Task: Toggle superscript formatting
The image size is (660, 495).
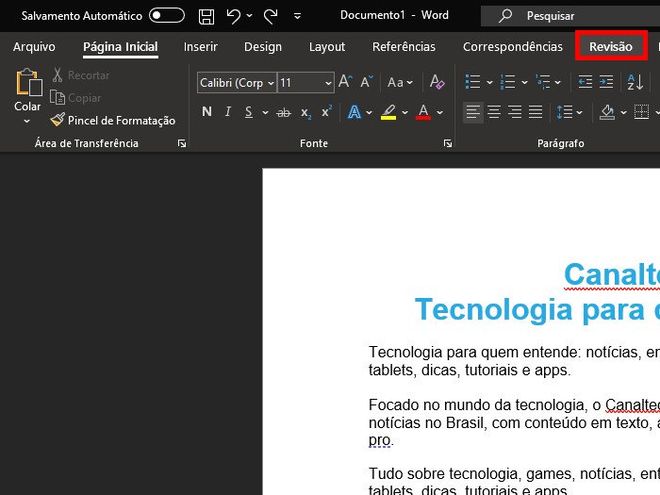Action: 326,112
